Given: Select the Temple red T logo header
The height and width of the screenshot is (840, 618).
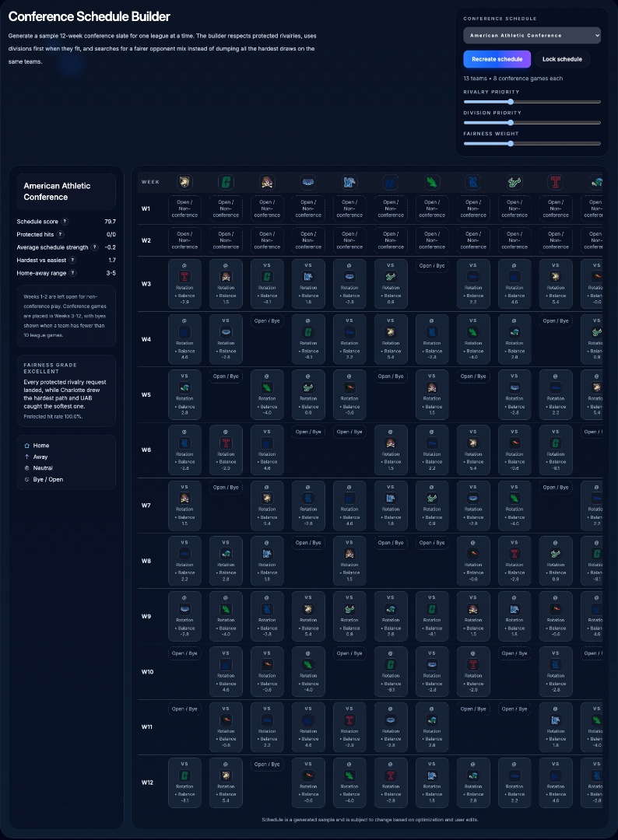Looking at the screenshot, I should point(555,182).
